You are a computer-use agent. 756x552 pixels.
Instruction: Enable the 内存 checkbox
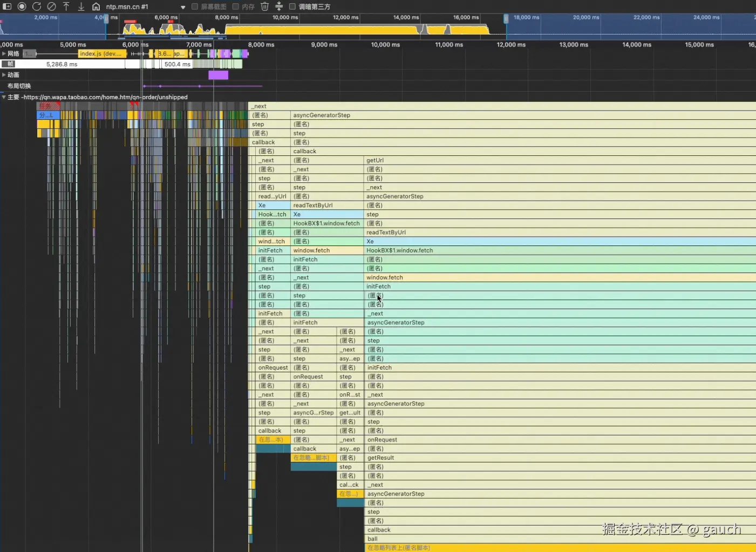coord(236,6)
